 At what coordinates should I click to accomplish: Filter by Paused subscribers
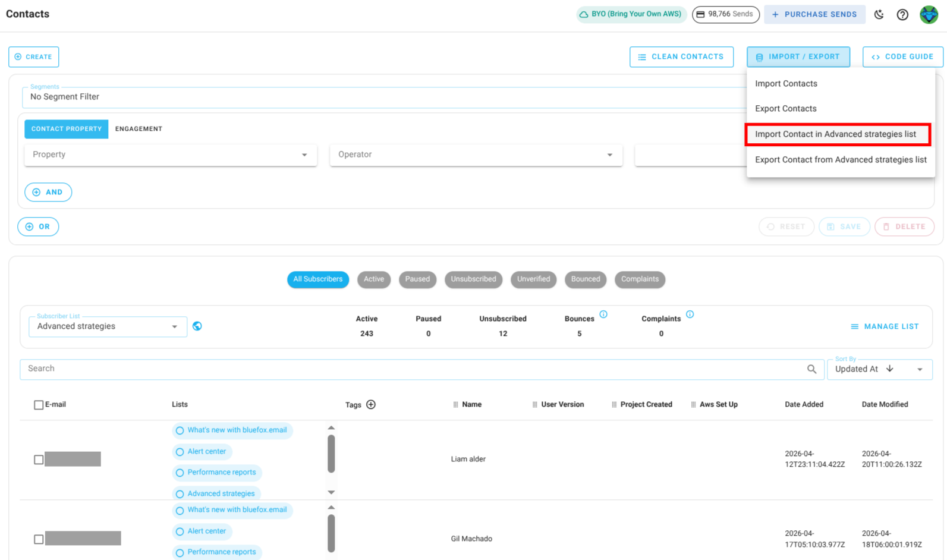(x=417, y=279)
